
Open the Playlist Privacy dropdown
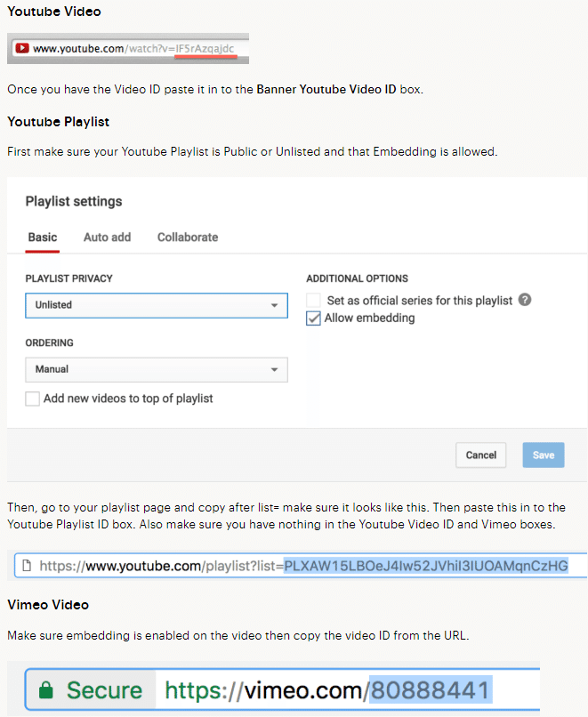pos(157,305)
